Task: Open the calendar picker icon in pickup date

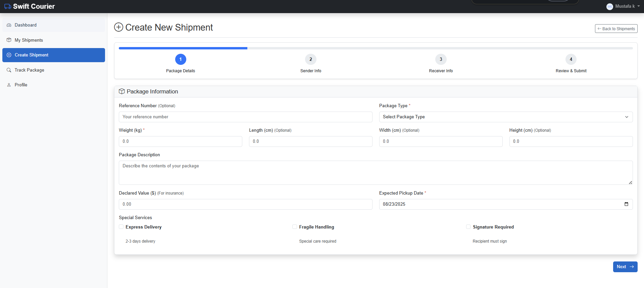Action: (626, 204)
